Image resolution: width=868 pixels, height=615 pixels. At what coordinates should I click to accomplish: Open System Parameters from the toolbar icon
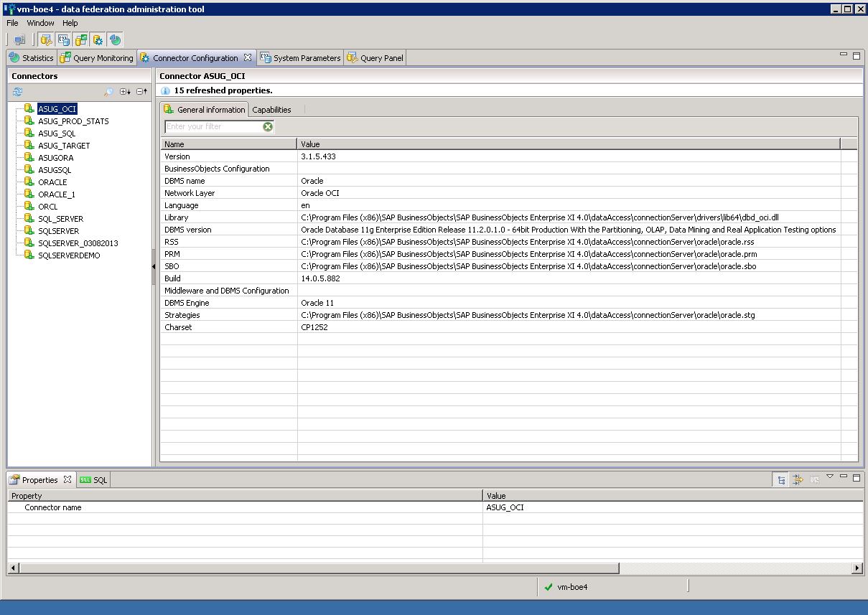(64, 40)
